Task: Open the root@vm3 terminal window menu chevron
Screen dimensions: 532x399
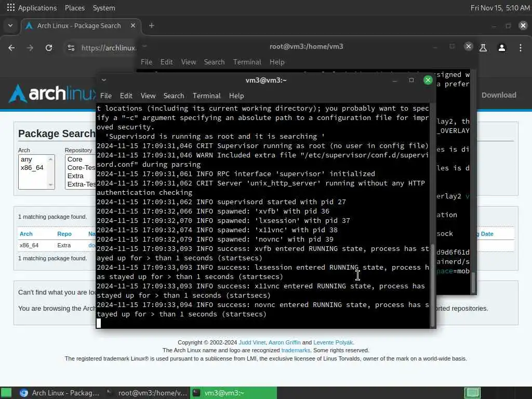Action: tap(144, 46)
